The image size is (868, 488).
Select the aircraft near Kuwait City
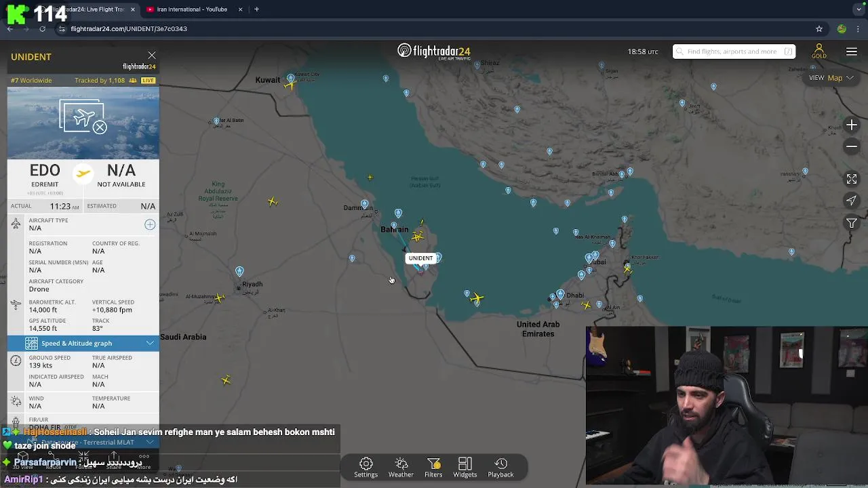pos(290,85)
